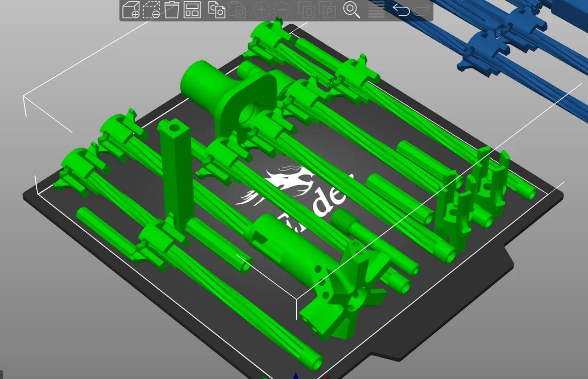Click the Remove instance minus icon

click(x=282, y=10)
